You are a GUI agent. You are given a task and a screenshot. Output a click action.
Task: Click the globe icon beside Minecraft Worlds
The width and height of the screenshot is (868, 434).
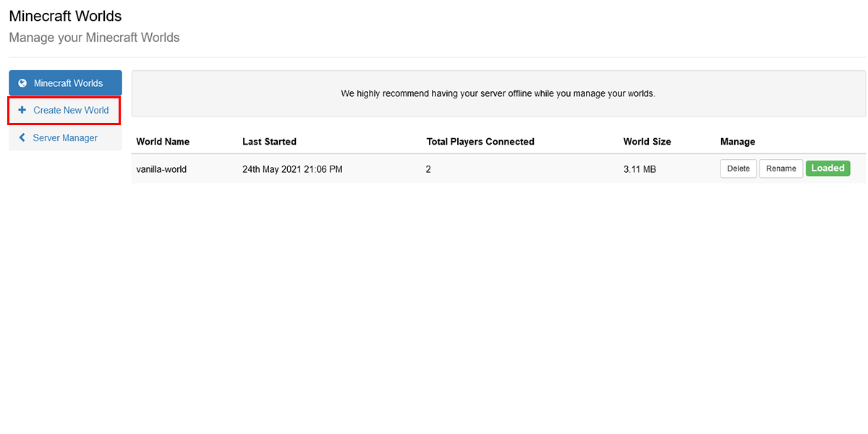(22, 83)
